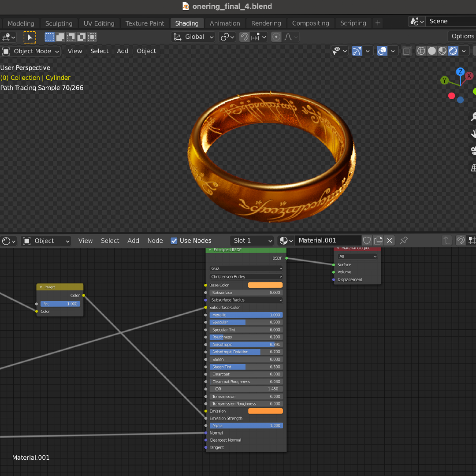Open the Global orientation dropdown
476x476 pixels.
(193, 37)
